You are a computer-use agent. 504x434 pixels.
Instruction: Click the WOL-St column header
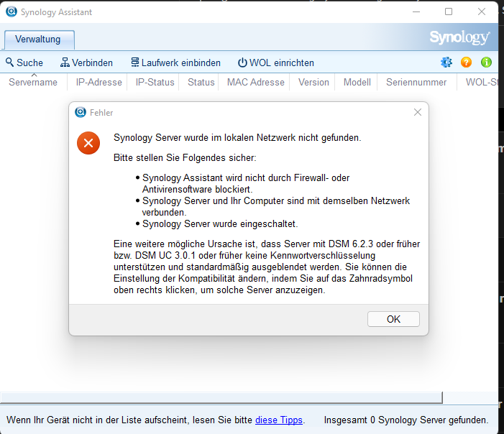[477, 82]
